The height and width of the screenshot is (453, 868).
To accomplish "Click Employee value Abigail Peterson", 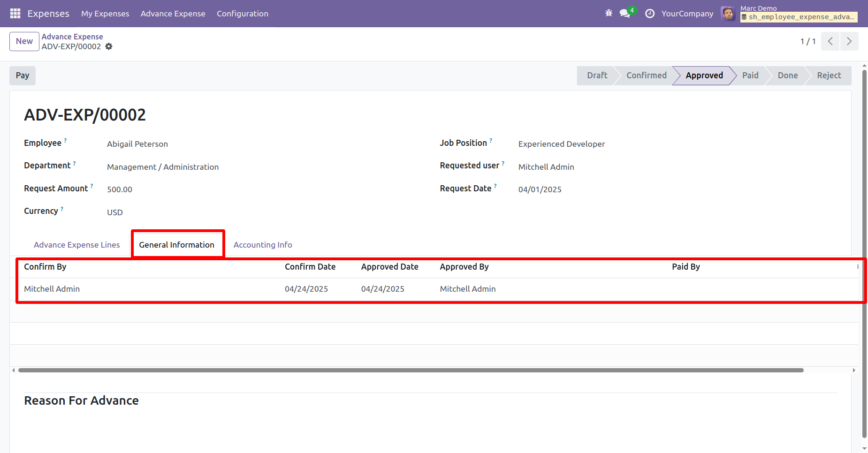I will point(137,144).
